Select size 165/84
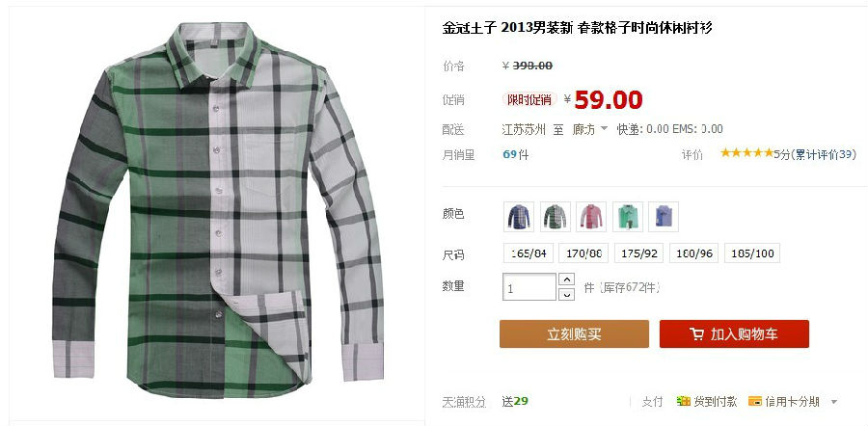The image size is (868, 426). pos(529,253)
